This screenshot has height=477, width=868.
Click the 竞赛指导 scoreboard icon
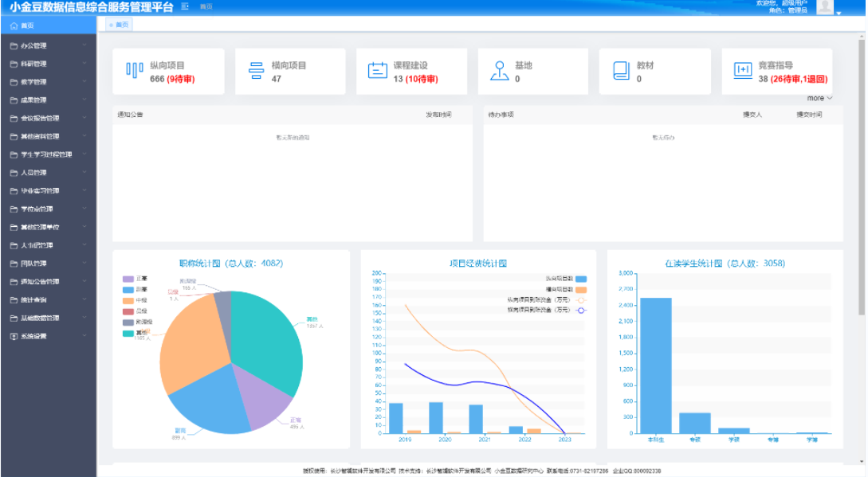[x=743, y=71]
